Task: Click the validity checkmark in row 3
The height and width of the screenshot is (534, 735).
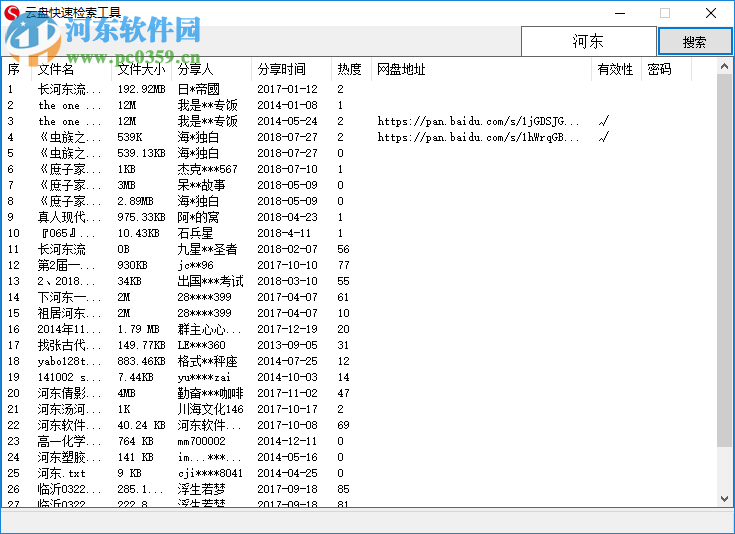Action: point(604,121)
